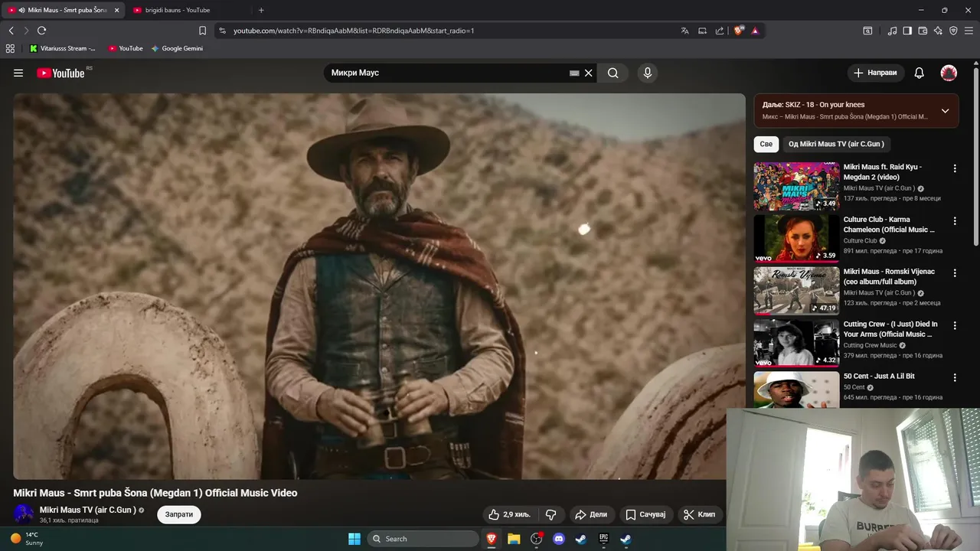980x551 pixels.
Task: Open the apps grid in bookmarks bar
Action: pos(10,48)
